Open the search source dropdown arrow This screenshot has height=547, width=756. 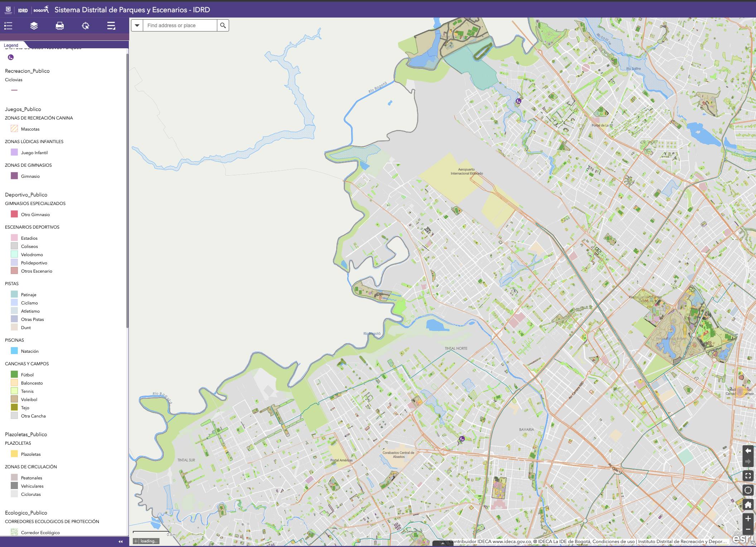pyautogui.click(x=137, y=25)
